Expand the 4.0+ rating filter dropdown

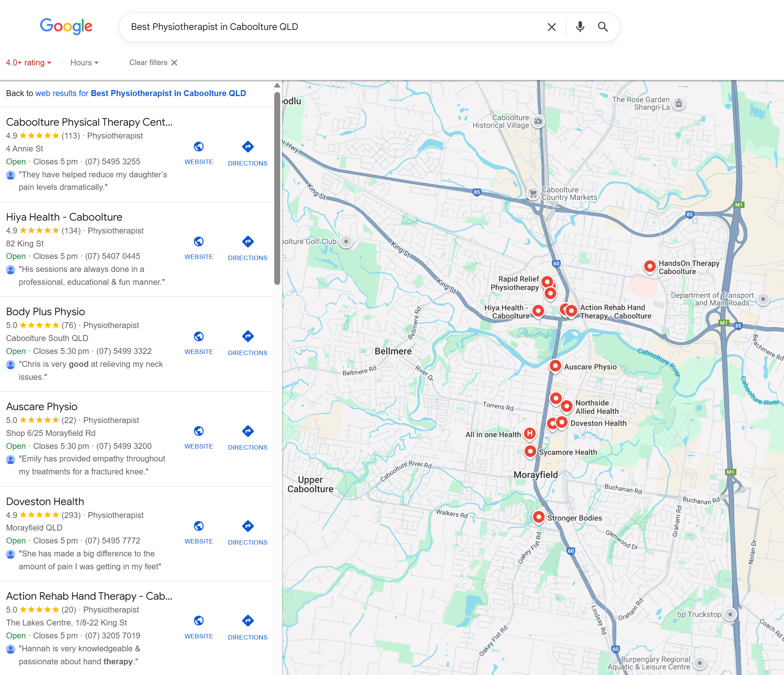click(x=28, y=63)
